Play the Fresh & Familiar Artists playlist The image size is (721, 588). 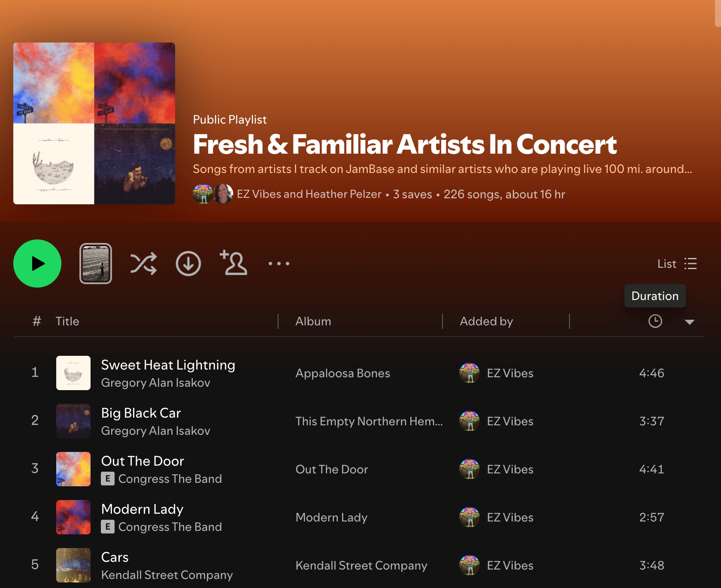37,264
